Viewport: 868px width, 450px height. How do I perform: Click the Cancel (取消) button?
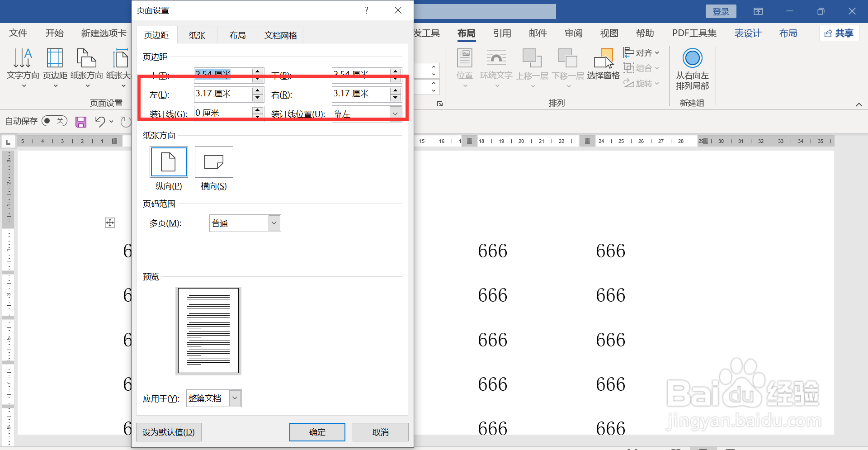click(x=381, y=432)
